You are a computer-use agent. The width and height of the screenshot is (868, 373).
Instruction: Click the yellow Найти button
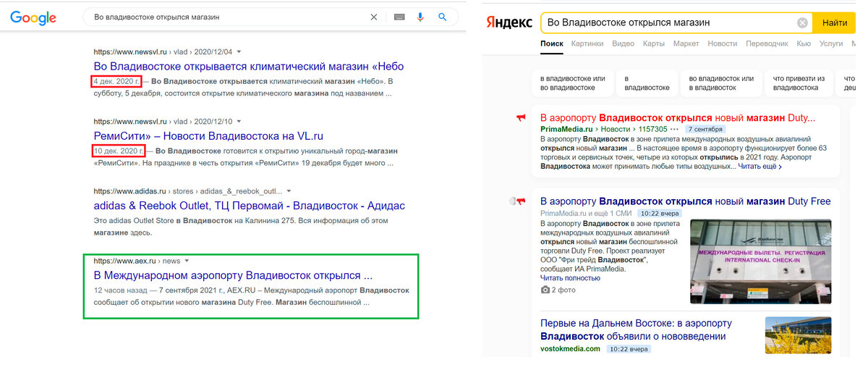[835, 22]
